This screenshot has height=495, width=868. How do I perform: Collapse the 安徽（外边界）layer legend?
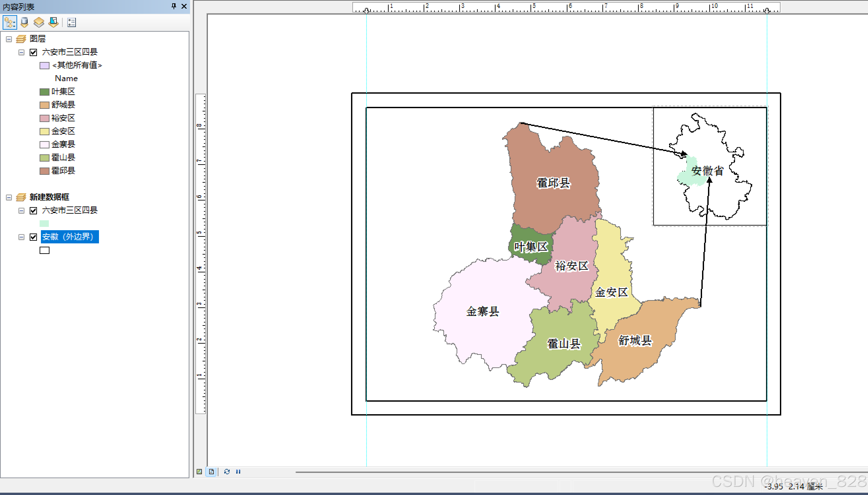21,237
